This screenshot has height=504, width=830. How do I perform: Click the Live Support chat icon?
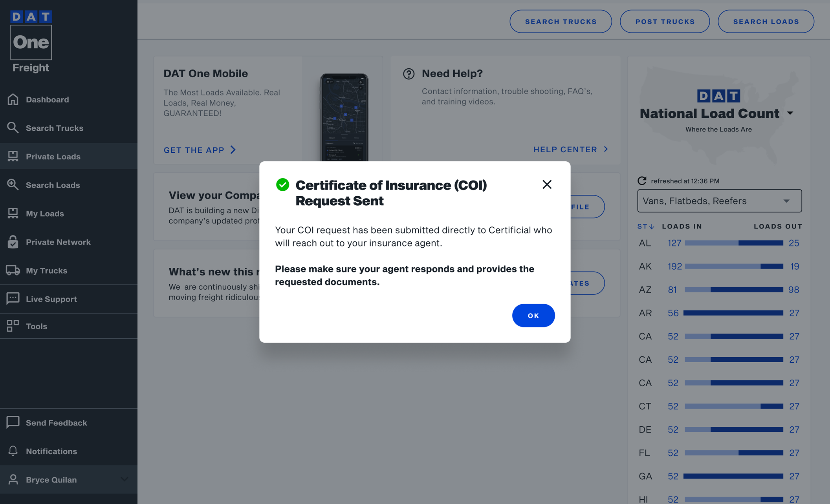coord(13,299)
